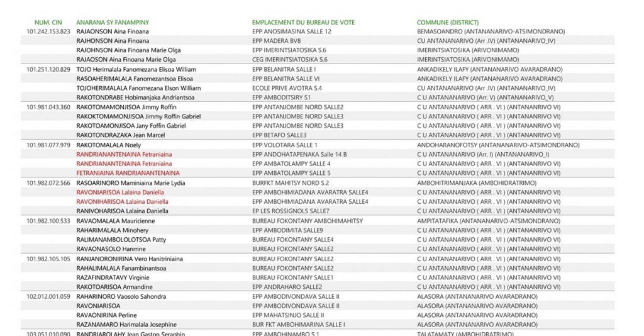Click name RAVAOMALALA Mauricienne
Image resolution: width=644 pixels, height=336 pixels.
[116, 221]
